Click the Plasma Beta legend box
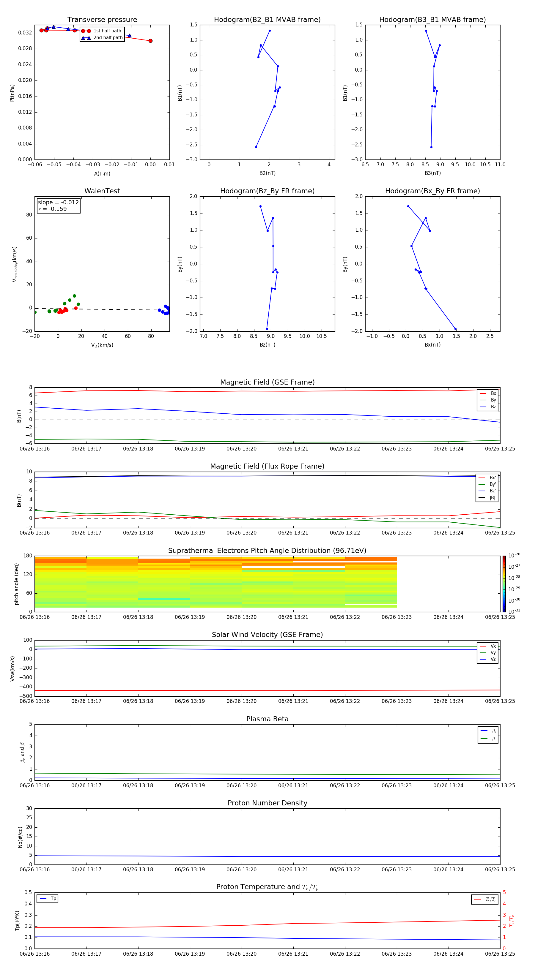 (x=488, y=735)
